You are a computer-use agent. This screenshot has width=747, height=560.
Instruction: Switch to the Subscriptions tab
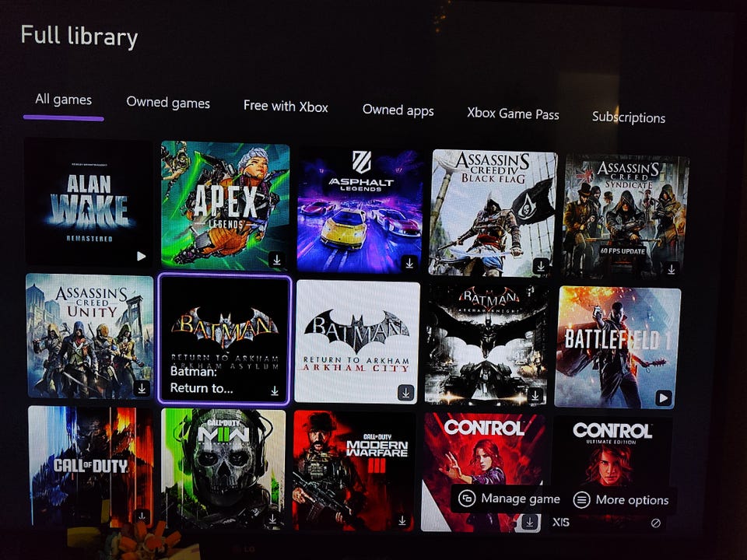[629, 117]
